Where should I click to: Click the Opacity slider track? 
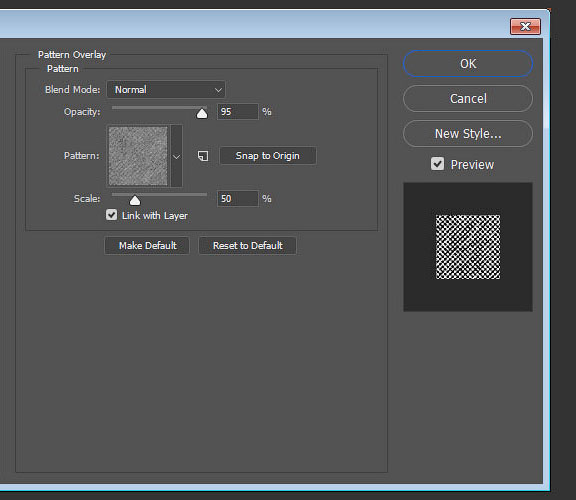tap(159, 108)
